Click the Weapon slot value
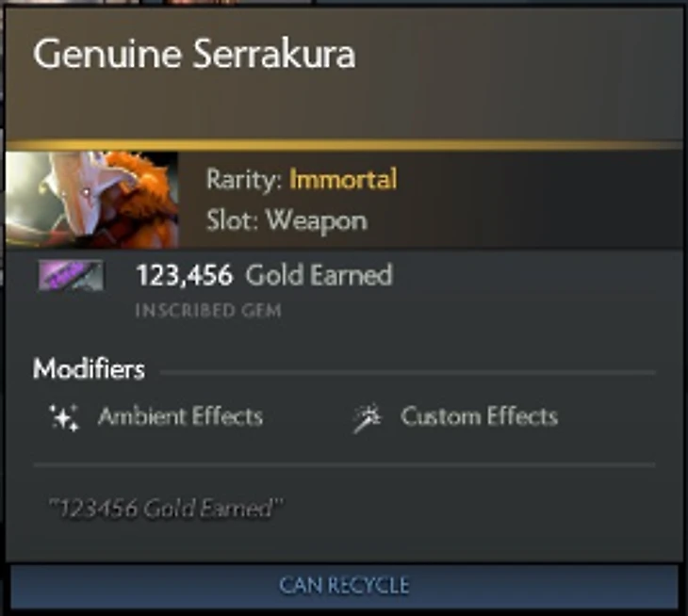 (317, 220)
